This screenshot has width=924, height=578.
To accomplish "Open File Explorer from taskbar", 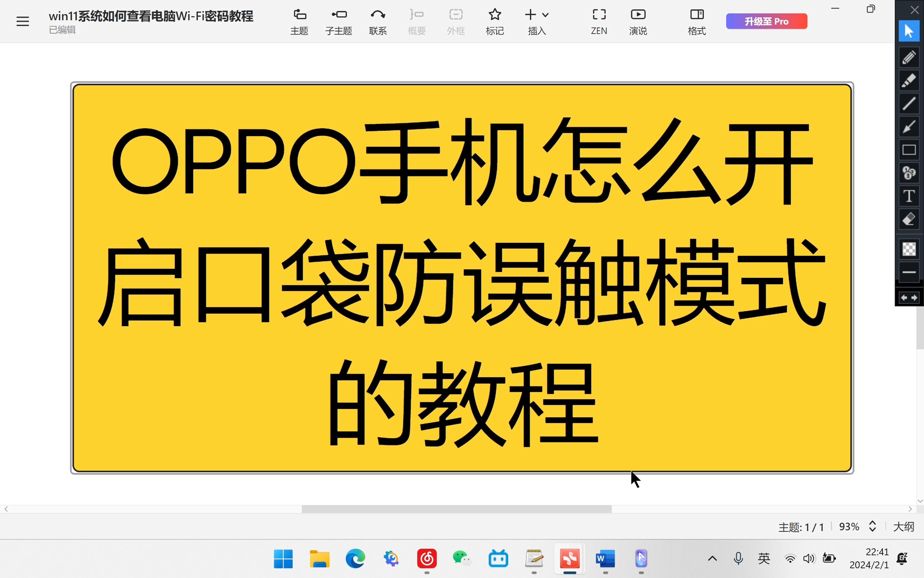I will [319, 559].
